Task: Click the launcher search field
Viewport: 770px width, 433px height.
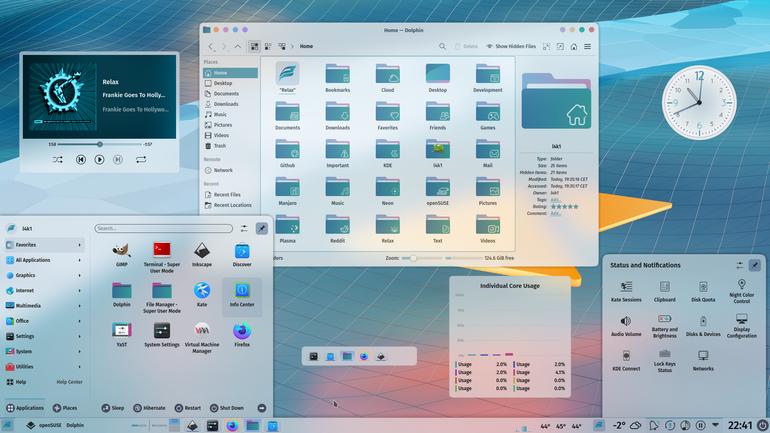Action: (x=164, y=228)
